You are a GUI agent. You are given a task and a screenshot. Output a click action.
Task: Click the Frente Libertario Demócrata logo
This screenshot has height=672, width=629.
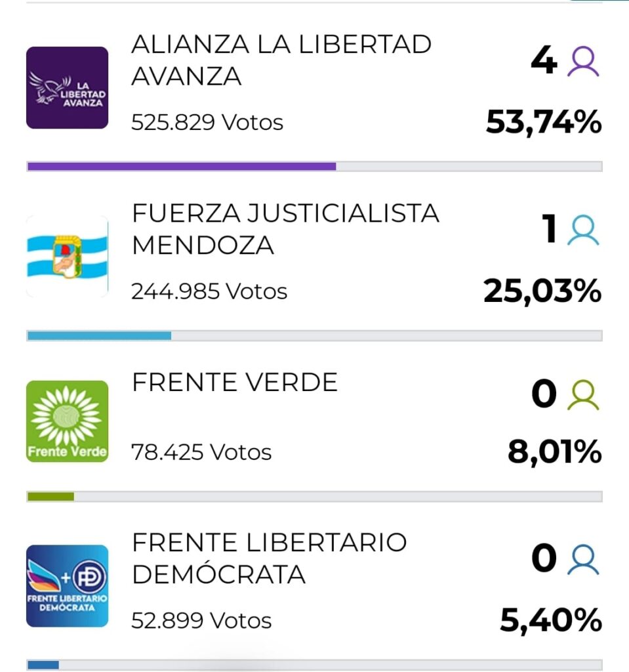[x=67, y=585]
